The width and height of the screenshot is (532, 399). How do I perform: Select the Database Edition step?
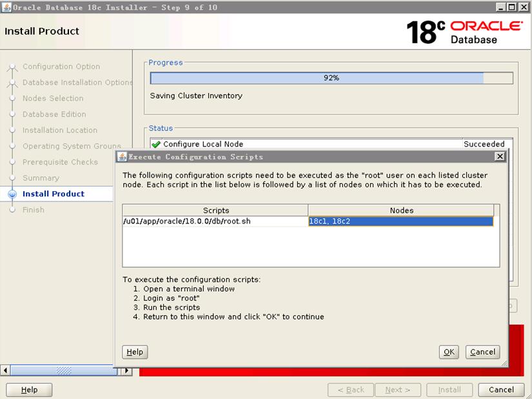(54, 114)
